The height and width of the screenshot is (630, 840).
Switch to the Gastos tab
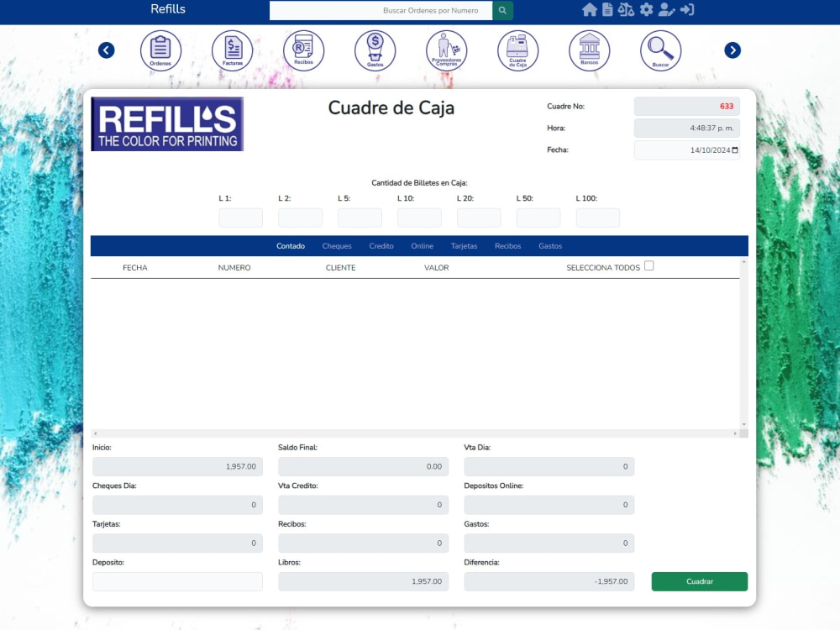coord(550,246)
